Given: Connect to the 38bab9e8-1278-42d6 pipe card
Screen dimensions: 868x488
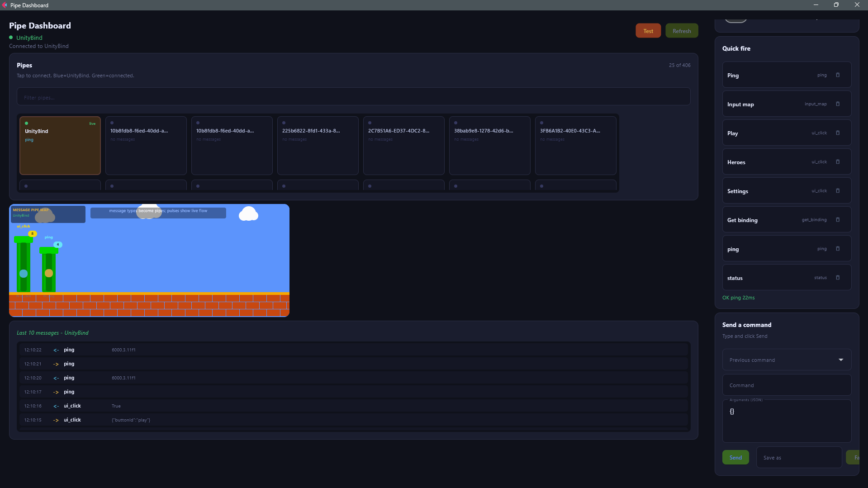Looking at the screenshot, I should click(x=489, y=146).
